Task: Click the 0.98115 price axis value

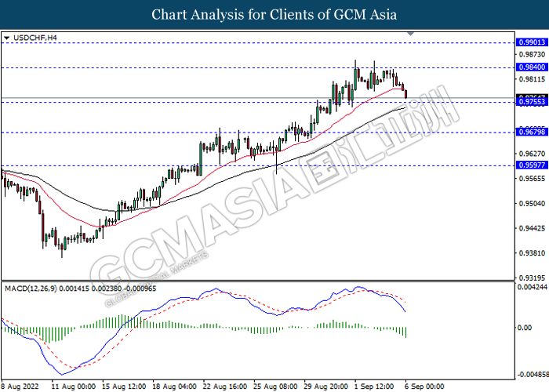Action: [532, 79]
